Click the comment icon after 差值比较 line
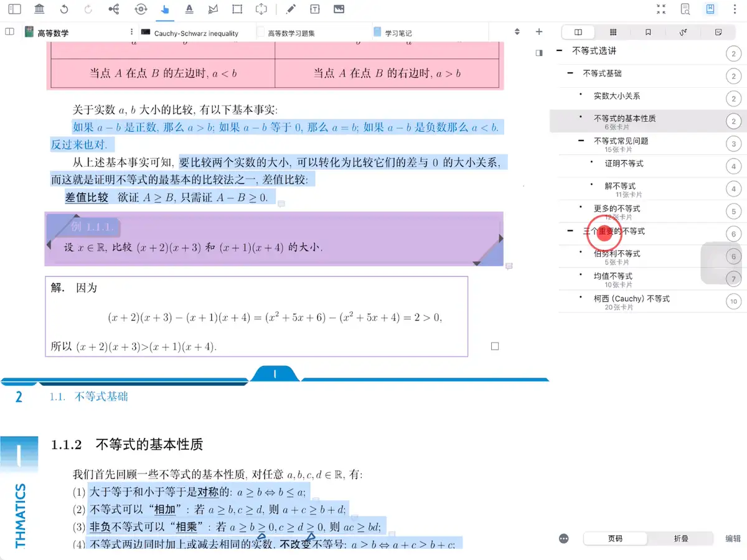The height and width of the screenshot is (560, 747). pos(281,204)
